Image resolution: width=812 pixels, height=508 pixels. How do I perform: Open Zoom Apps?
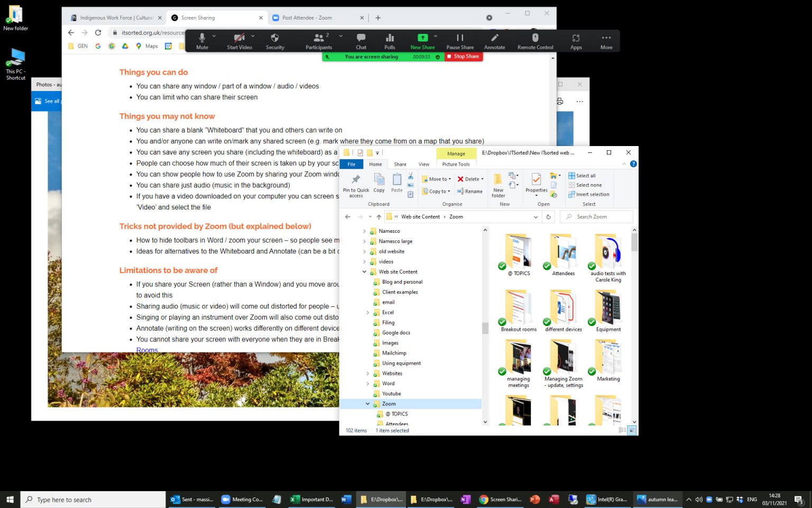point(576,41)
